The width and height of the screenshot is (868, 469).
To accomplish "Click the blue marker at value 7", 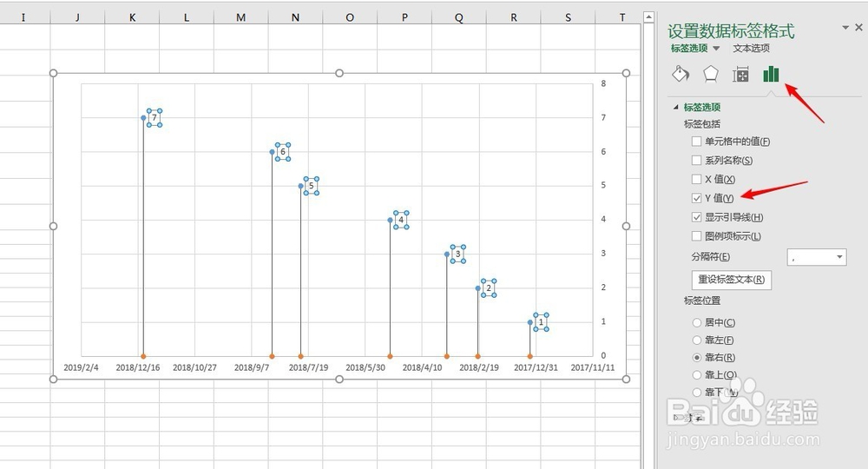I will pyautogui.click(x=143, y=118).
